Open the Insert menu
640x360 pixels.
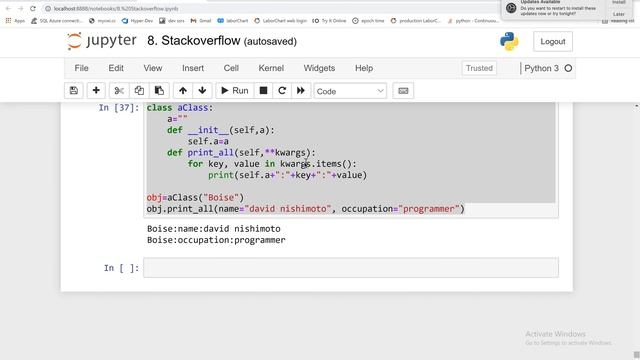(193, 68)
